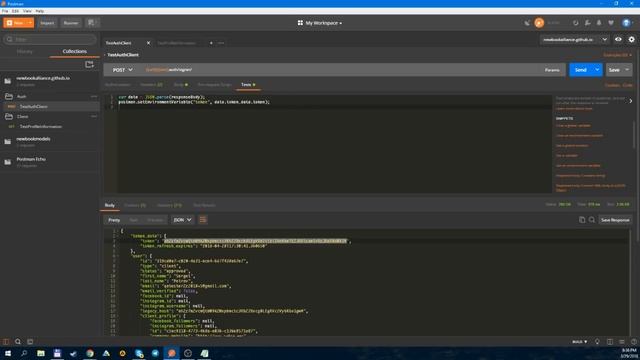Open the console icon in status bar

pyautogui.click(x=30, y=342)
